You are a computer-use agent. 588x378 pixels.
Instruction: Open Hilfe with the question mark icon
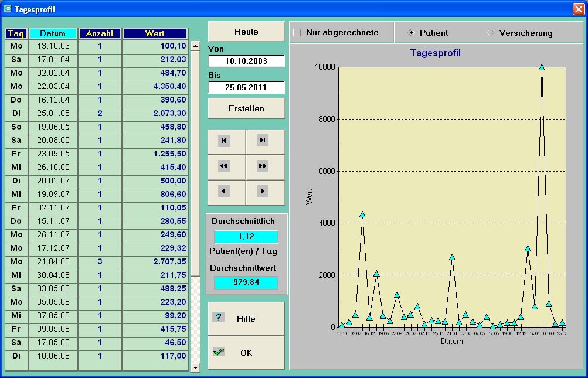[246, 318]
